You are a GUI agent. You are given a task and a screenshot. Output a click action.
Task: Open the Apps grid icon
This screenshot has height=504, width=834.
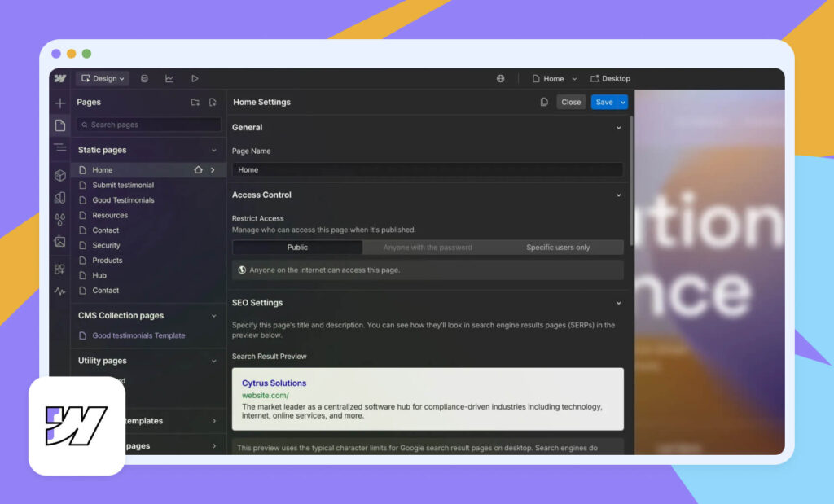click(60, 269)
